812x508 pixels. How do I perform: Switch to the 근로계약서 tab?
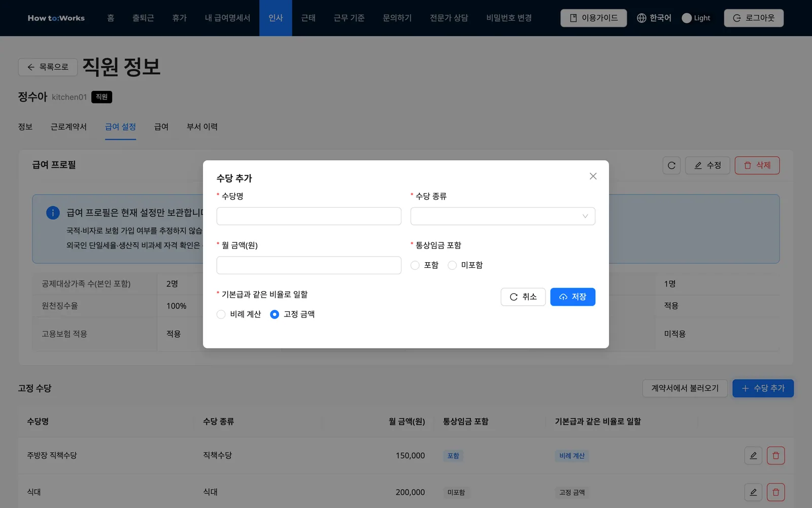tap(69, 127)
